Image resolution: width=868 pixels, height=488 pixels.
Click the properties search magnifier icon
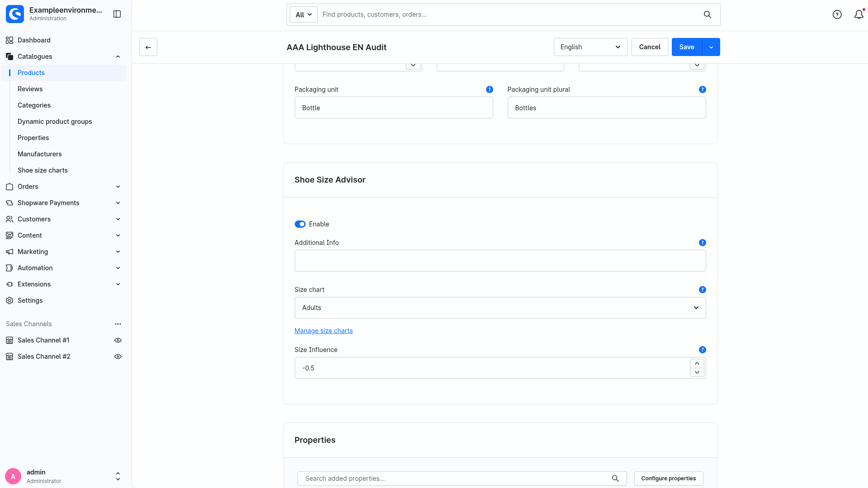click(615, 479)
